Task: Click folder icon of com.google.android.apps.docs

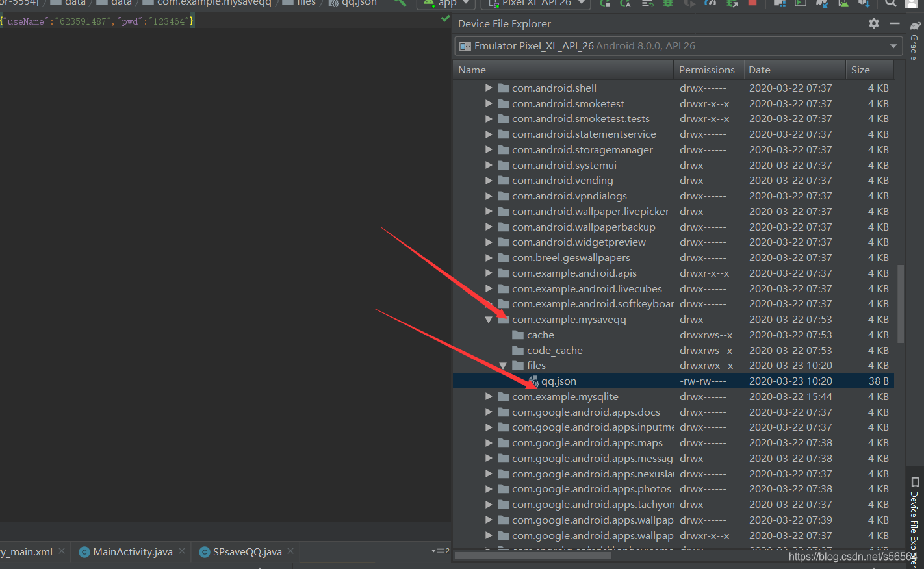Action: [503, 412]
